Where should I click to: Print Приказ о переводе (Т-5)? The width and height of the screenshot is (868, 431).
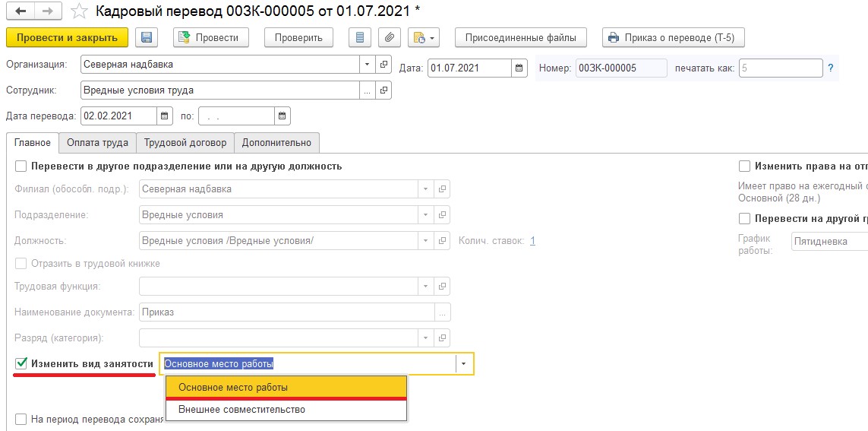click(673, 38)
